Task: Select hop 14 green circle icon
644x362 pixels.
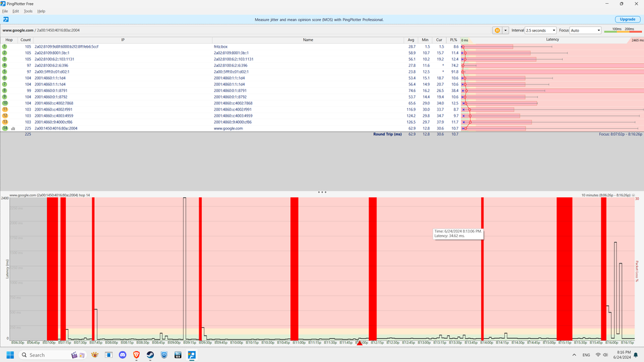Action: 5,128
